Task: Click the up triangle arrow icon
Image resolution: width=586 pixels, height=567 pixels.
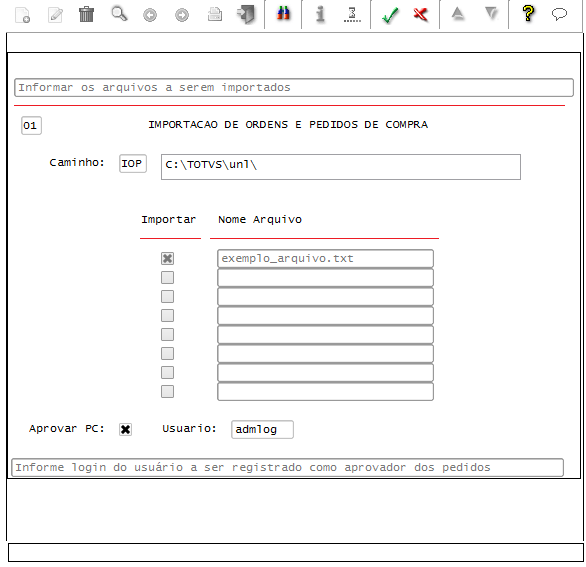Action: coord(457,14)
